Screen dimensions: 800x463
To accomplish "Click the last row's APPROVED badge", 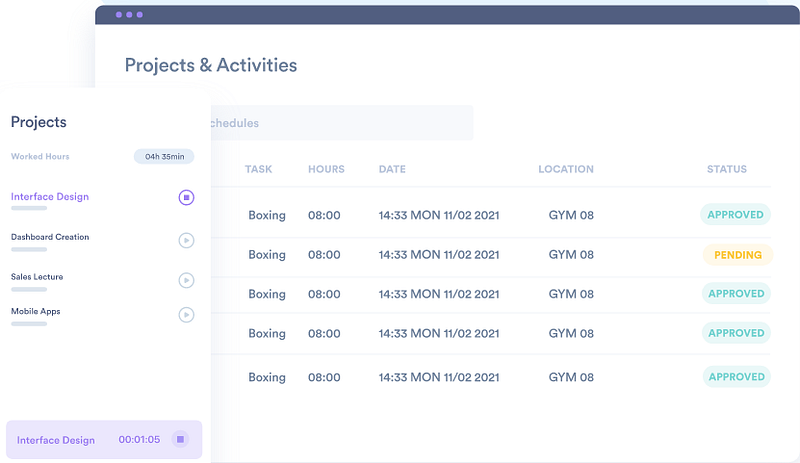I will click(736, 377).
